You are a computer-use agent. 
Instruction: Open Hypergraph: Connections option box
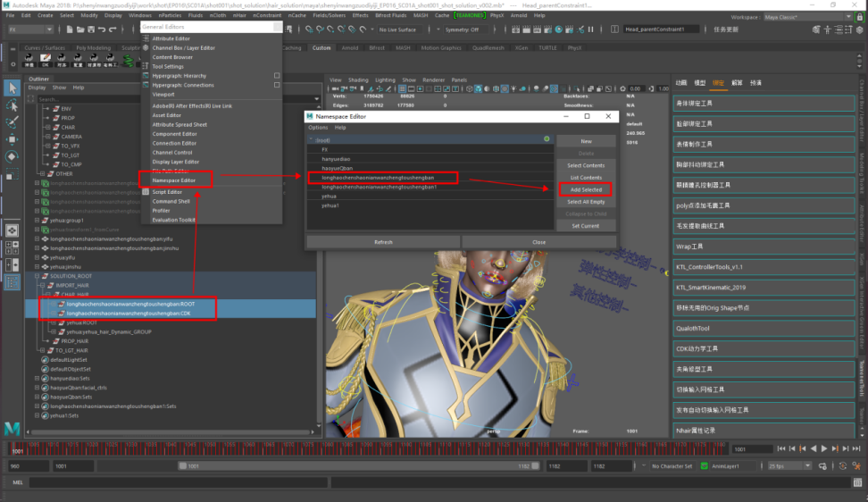tap(277, 85)
